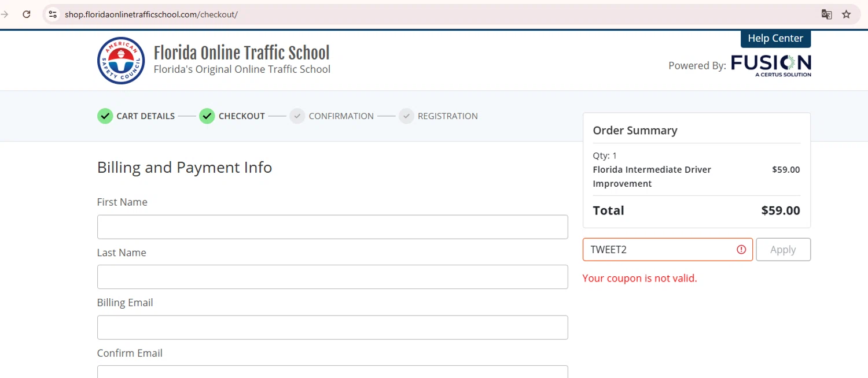Screen dimensions: 868x378
Task: Click the 'Last Name' label
Action: pos(122,253)
